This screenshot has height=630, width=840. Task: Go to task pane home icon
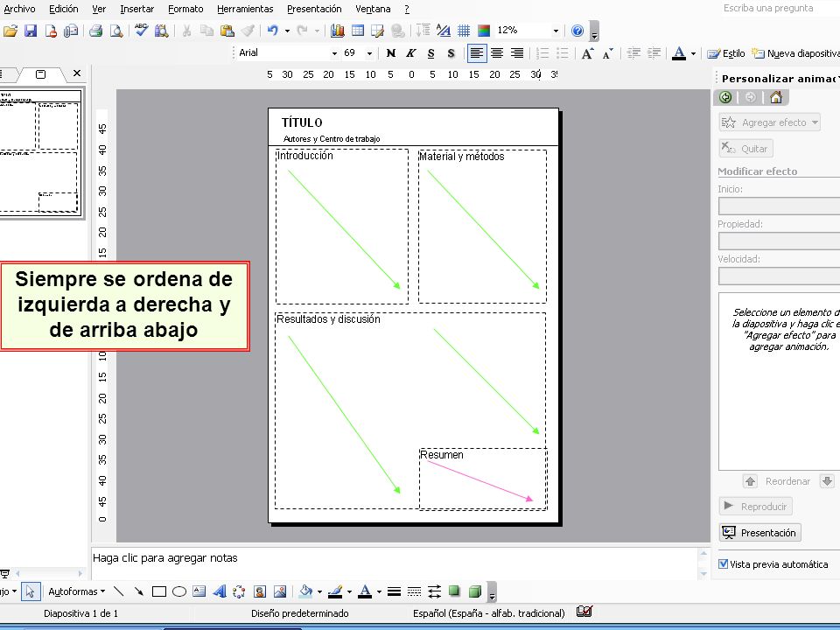pos(776,97)
